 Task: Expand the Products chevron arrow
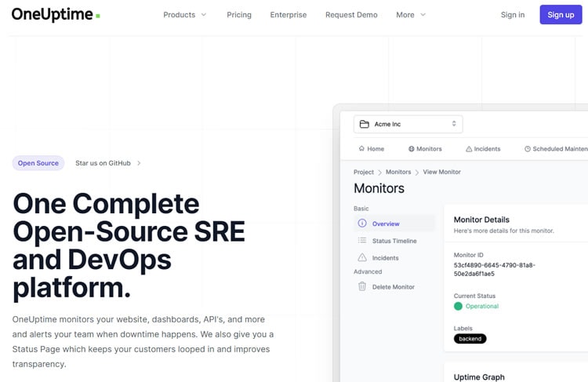(x=204, y=15)
